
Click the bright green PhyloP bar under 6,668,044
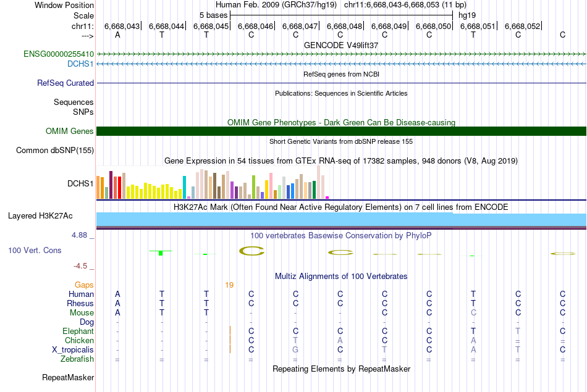click(161, 253)
